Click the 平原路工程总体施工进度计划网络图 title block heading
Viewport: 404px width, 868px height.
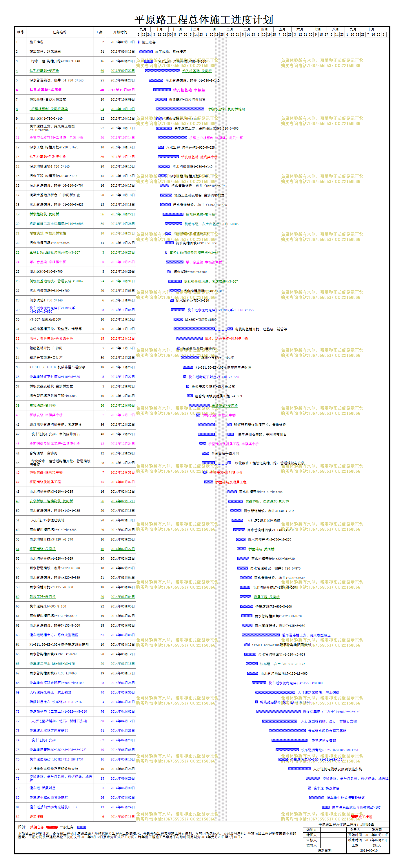346,825
